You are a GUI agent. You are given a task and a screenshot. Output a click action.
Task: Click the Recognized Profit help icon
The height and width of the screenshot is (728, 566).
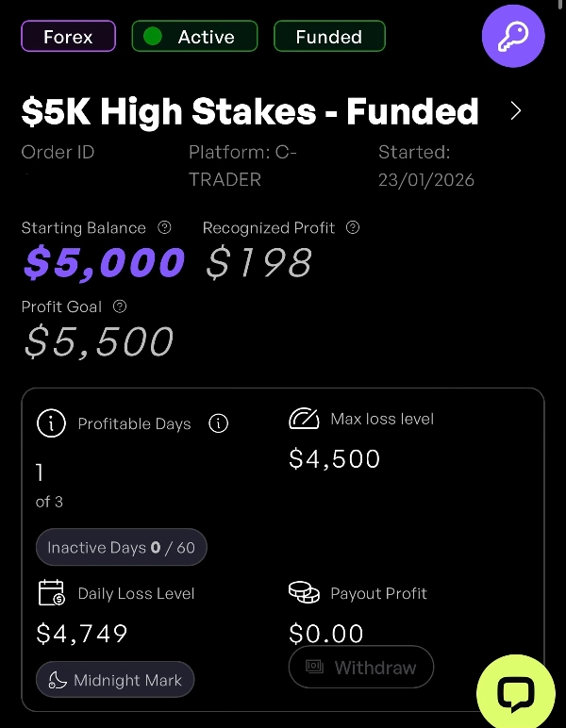point(353,227)
